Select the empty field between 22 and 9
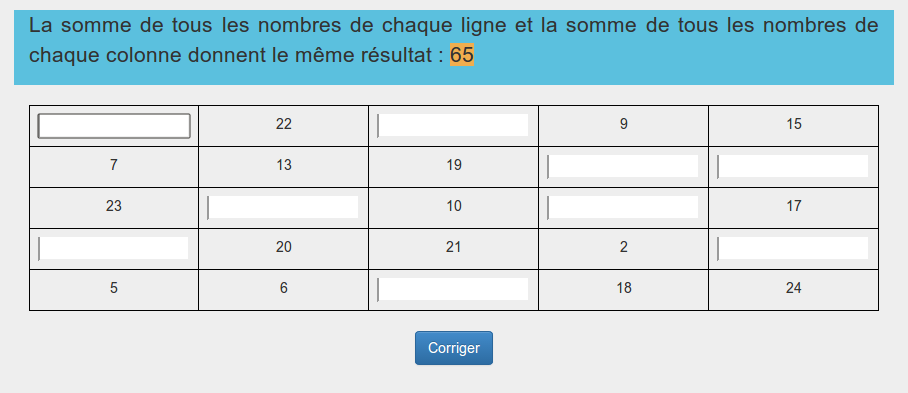 453,126
